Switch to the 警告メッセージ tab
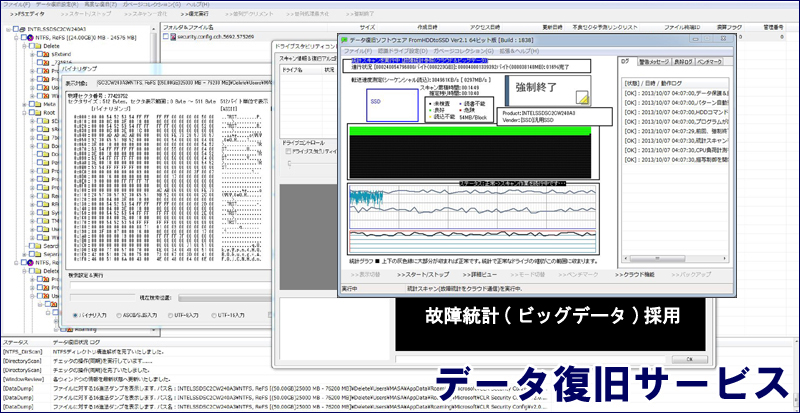The width and height of the screenshot is (800, 413). point(653,62)
